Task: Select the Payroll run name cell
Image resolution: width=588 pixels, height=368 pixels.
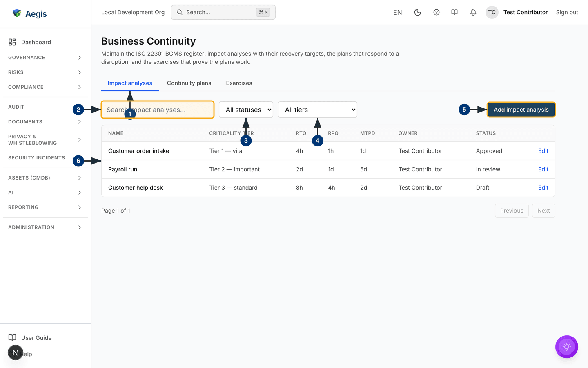Action: 122,169
